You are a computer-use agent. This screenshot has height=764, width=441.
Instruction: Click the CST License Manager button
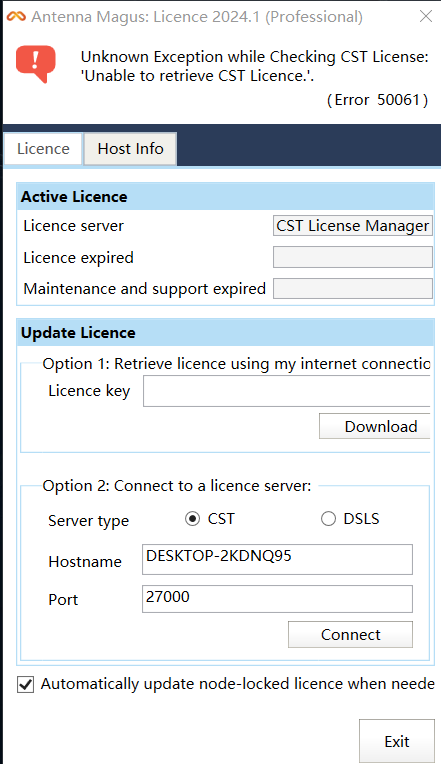(352, 226)
